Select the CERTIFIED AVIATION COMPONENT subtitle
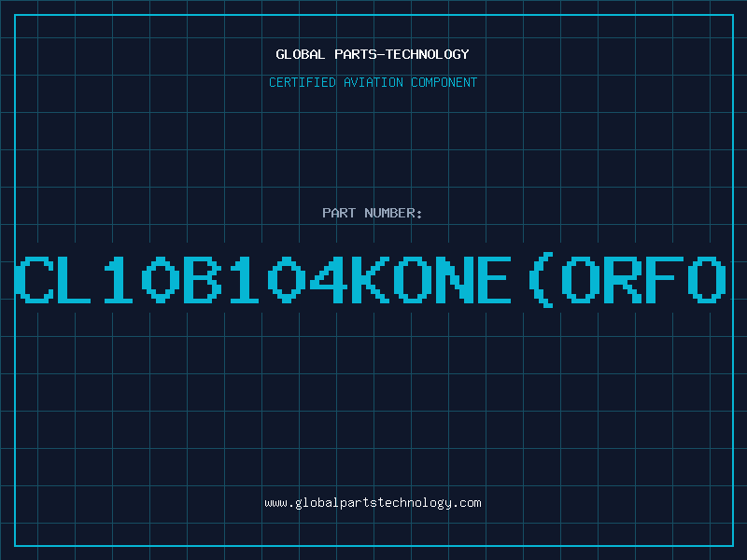The width and height of the screenshot is (747, 560). [x=373, y=82]
